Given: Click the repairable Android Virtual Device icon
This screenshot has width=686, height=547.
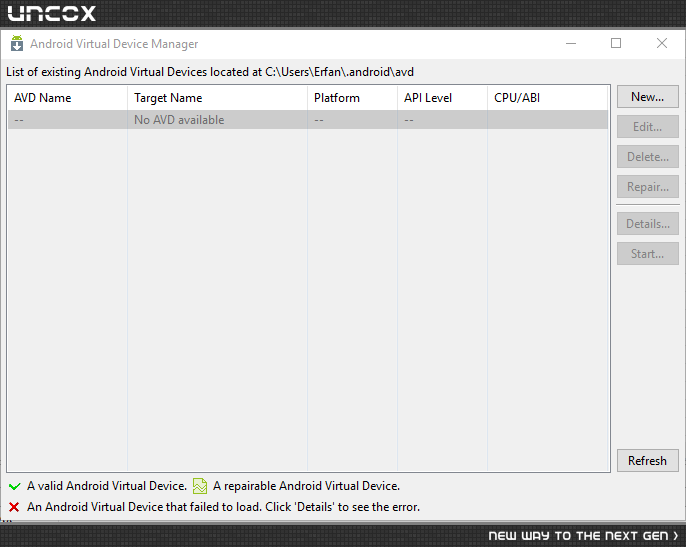Looking at the screenshot, I should (200, 486).
